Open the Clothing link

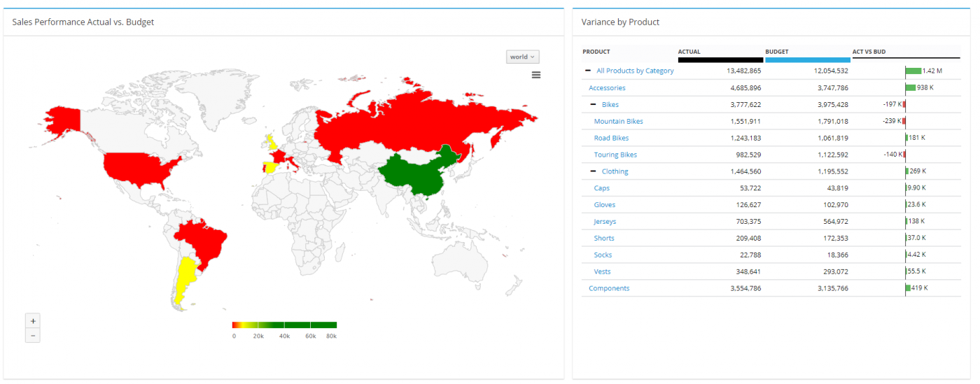[615, 171]
